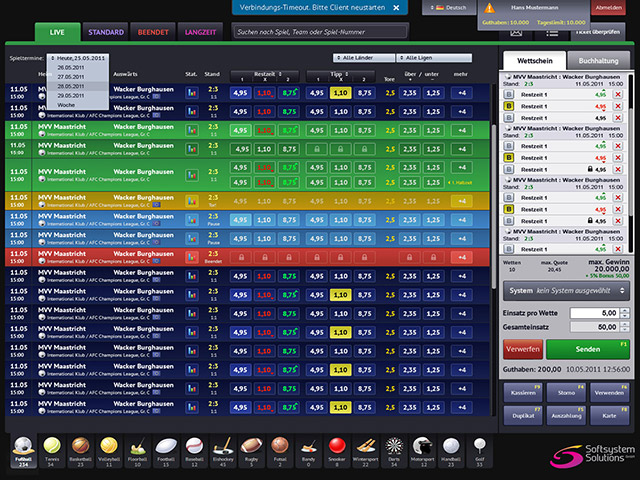Screen dimensions: 640x480
Task: Open the Bandy sport category
Action: tap(309, 451)
